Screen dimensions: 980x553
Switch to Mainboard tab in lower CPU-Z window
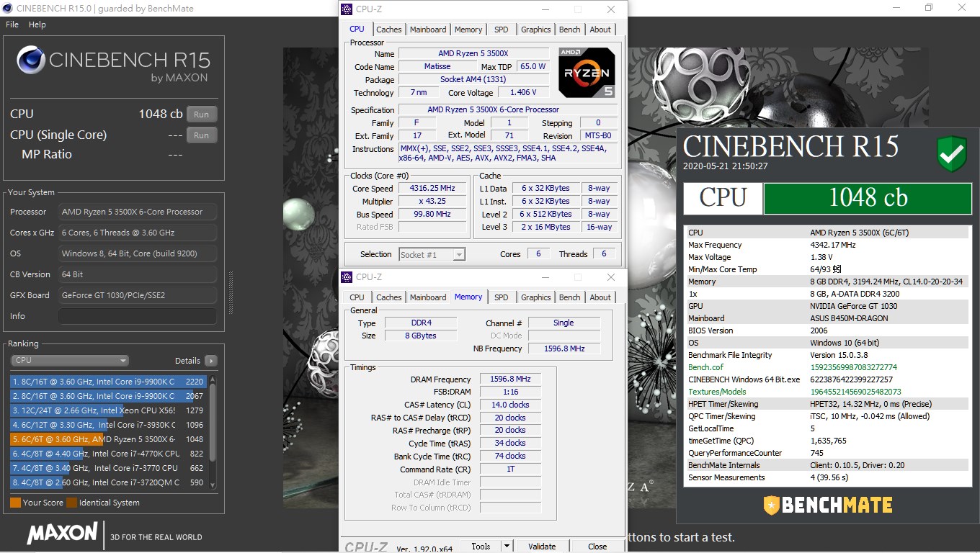pyautogui.click(x=428, y=297)
